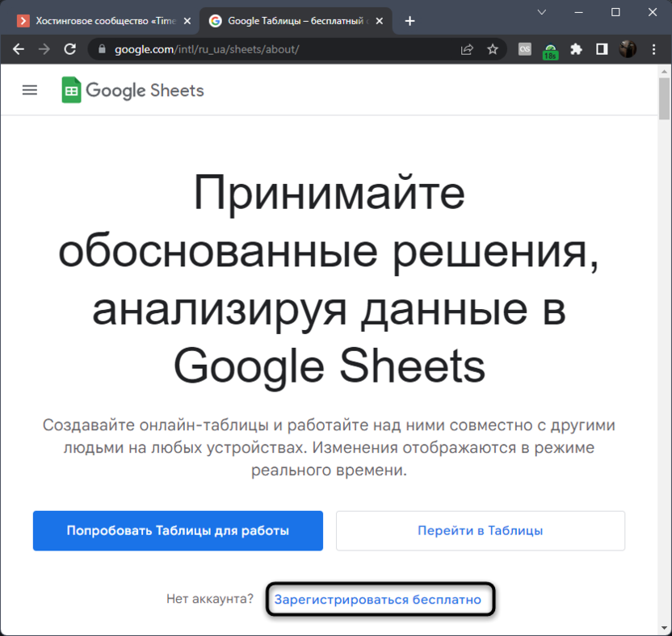The height and width of the screenshot is (636, 672).
Task: Open the Chrome three-dot menu
Action: pos(653,49)
